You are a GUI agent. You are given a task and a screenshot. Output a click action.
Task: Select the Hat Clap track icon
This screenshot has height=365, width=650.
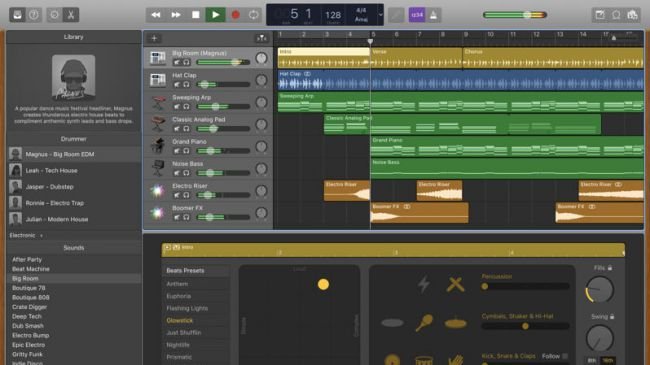[158, 80]
